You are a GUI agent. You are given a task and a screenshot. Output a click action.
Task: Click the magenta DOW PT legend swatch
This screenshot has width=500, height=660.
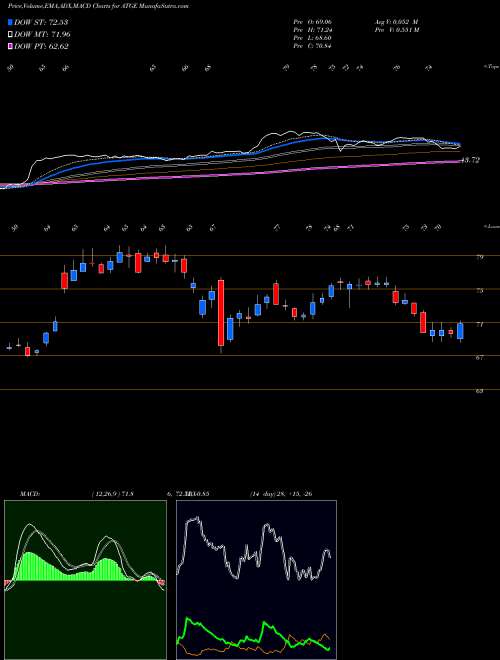coord(11,46)
